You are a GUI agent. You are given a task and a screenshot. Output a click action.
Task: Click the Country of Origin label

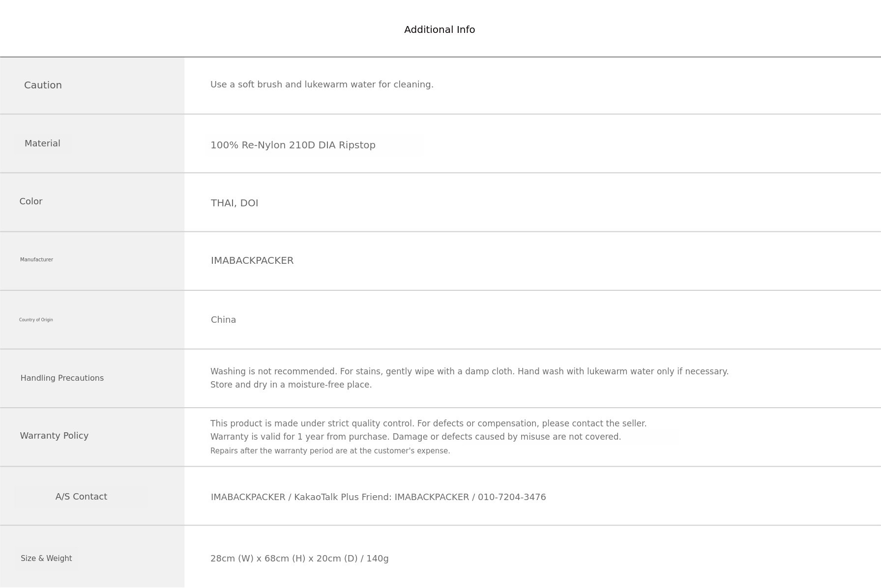(x=36, y=320)
